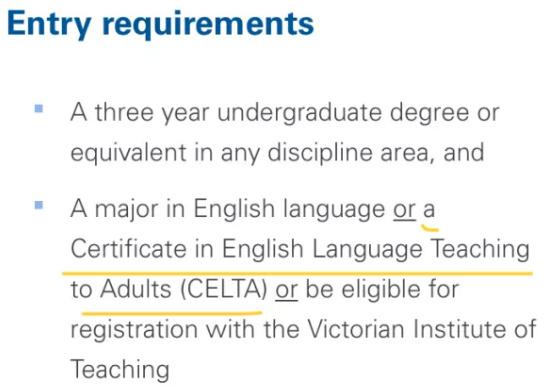Click the underlined 'or' after '(CELTA)'

(286, 290)
